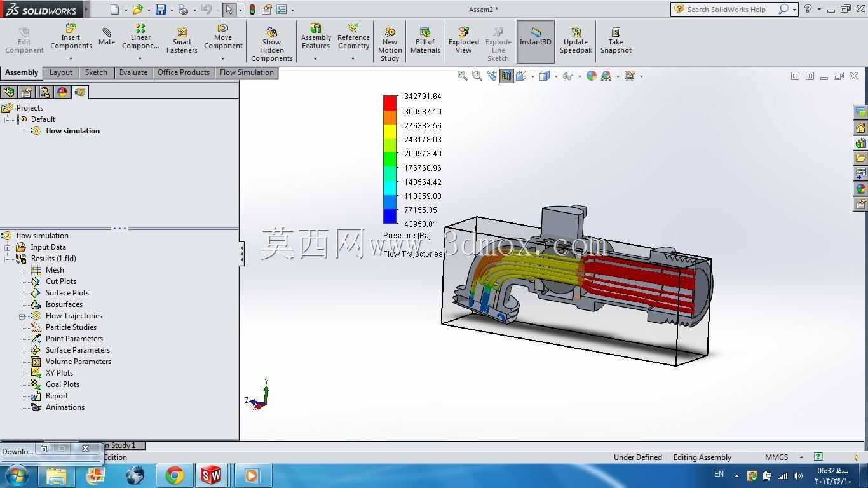Click the Previous View icon
This screenshot has height=488, width=868.
click(x=492, y=76)
